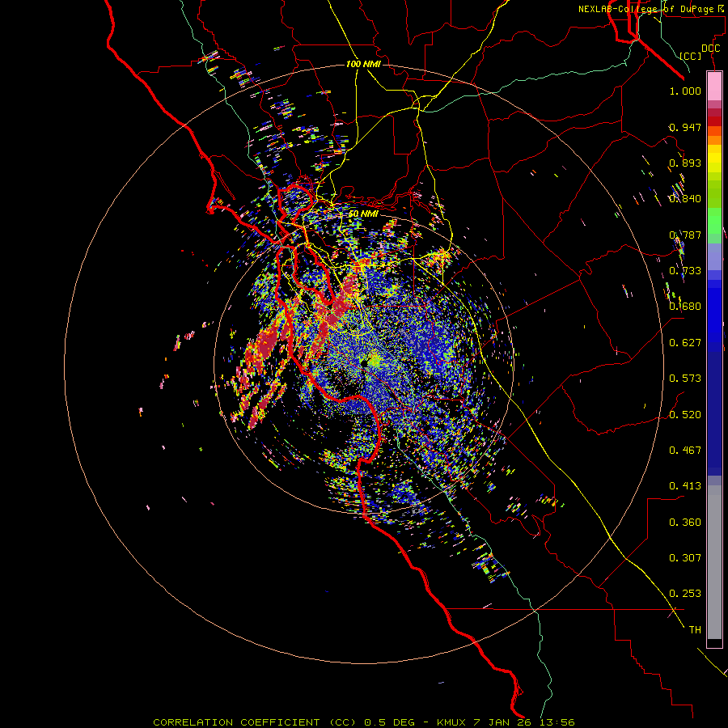The image size is (728, 728).
Task: Pick the light pink segment of the color scale
Action: tap(714, 87)
